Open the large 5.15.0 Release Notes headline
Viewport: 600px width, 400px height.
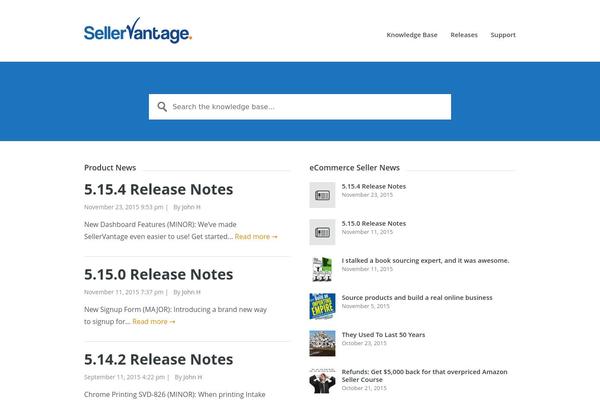tap(158, 274)
